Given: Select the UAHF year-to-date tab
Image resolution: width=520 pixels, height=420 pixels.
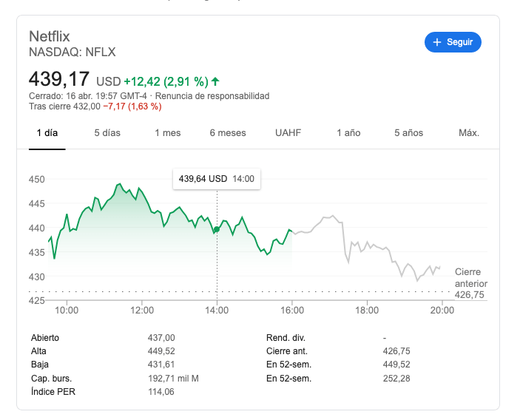Looking at the screenshot, I should tap(288, 133).
